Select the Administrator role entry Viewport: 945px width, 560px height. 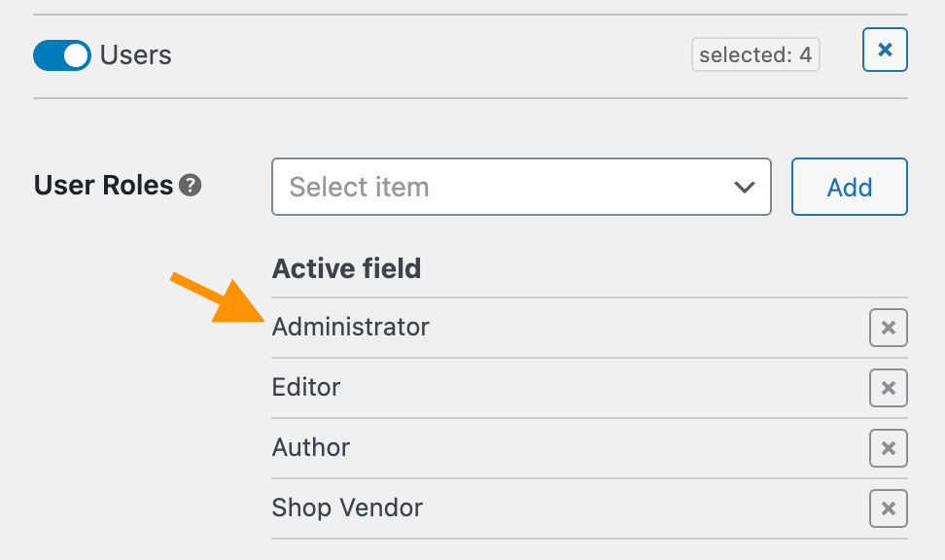click(x=351, y=327)
